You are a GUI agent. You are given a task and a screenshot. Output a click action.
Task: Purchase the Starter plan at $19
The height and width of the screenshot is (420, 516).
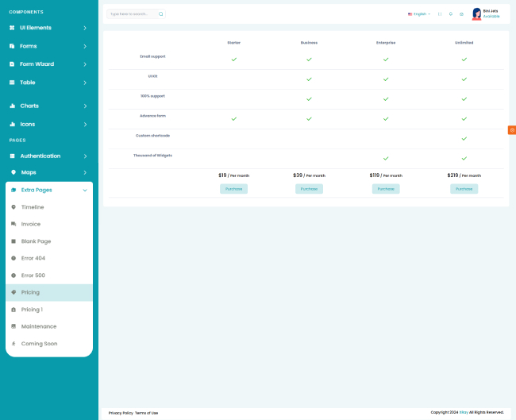(233, 189)
